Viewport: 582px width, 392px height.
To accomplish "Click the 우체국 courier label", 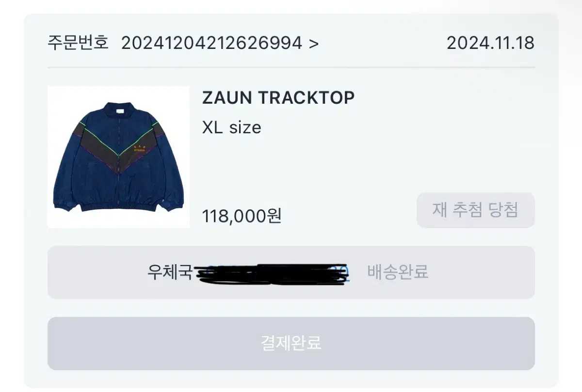I will [170, 272].
